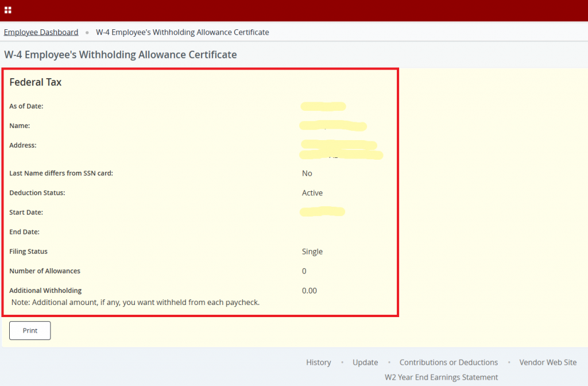Click the Number of Allowances value
Viewport: 588px width, 386px height.
pyautogui.click(x=304, y=271)
